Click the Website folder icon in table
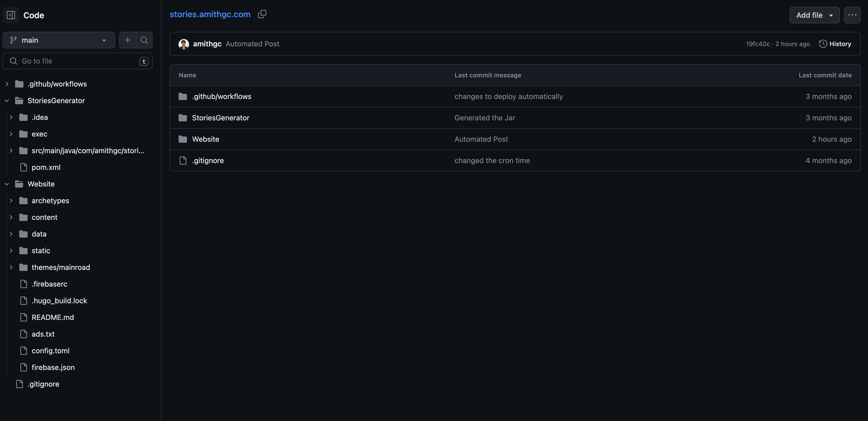Image resolution: width=868 pixels, height=421 pixels. pos(183,139)
